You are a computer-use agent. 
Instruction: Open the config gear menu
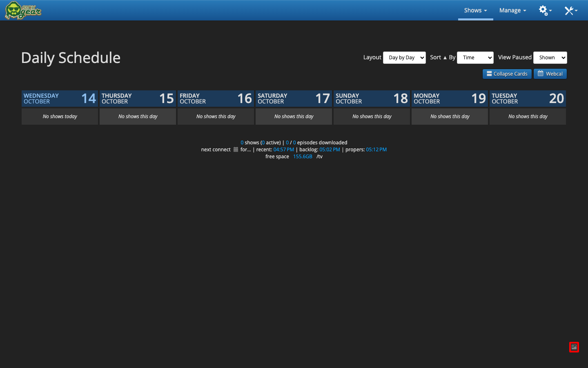(545, 10)
